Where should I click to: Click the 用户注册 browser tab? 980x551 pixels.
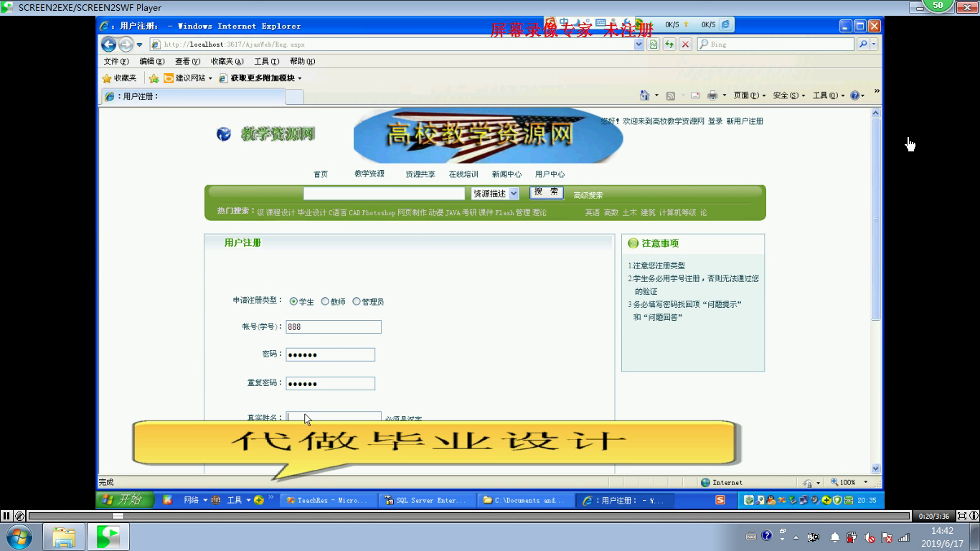coord(192,96)
